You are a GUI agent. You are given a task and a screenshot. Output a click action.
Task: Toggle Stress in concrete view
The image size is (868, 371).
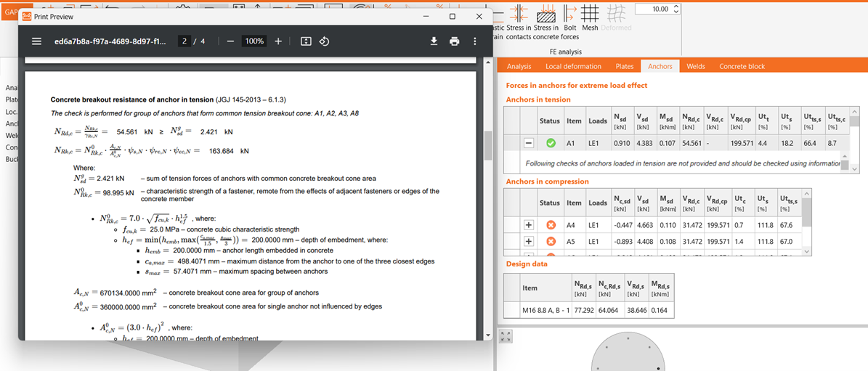pyautogui.click(x=545, y=20)
